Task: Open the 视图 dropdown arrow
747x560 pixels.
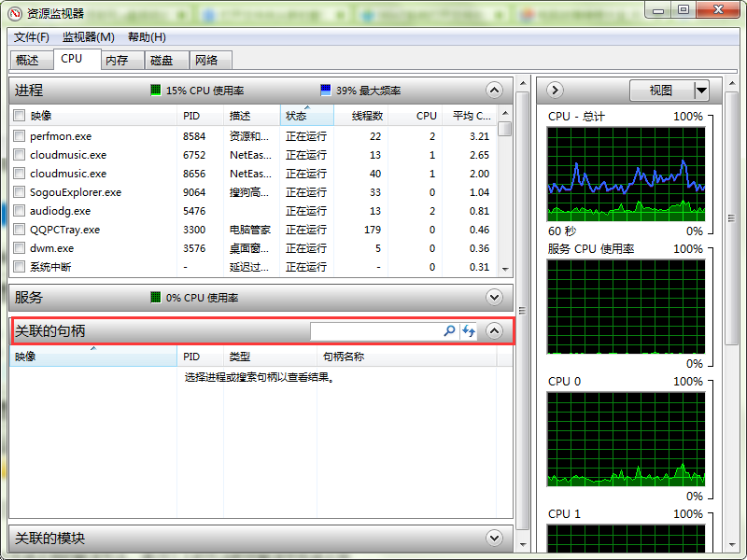Action: [701, 91]
